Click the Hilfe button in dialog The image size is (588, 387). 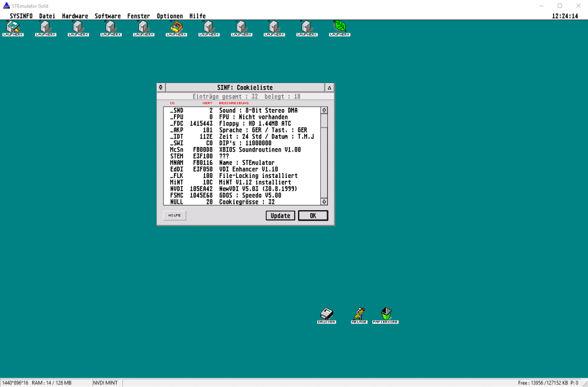(x=175, y=215)
